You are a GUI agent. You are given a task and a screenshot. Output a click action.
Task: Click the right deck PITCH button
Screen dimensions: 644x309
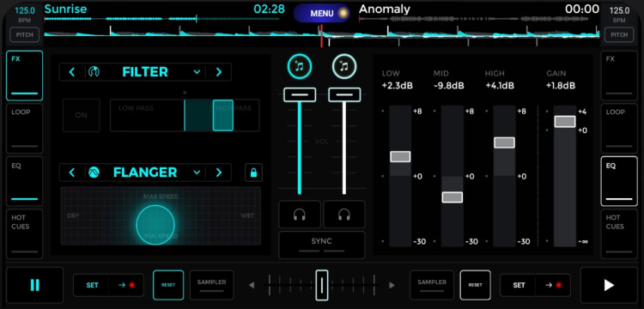pyautogui.click(x=619, y=35)
